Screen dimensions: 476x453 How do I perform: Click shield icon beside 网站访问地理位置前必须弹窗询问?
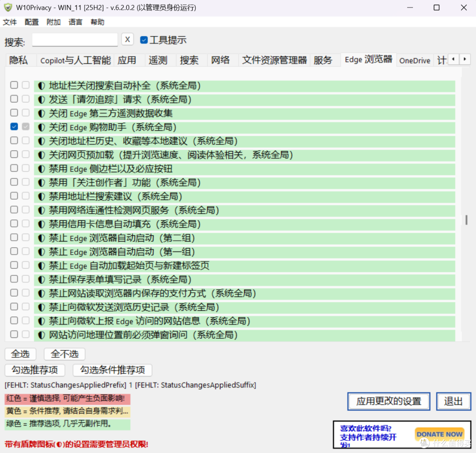pyautogui.click(x=41, y=335)
